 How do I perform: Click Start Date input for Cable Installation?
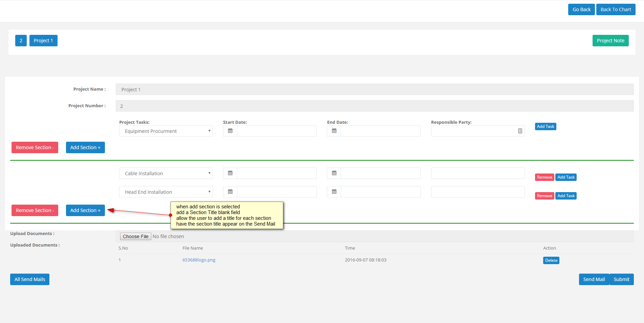277,173
